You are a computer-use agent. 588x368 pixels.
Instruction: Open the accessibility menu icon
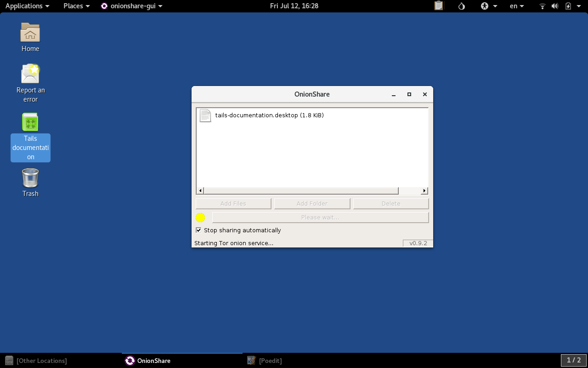(x=485, y=6)
